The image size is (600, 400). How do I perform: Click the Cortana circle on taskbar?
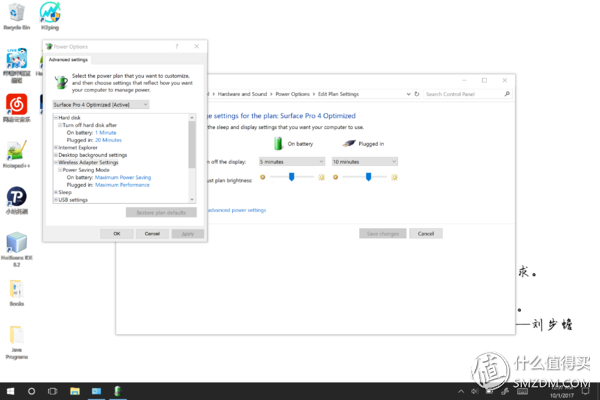click(x=32, y=391)
